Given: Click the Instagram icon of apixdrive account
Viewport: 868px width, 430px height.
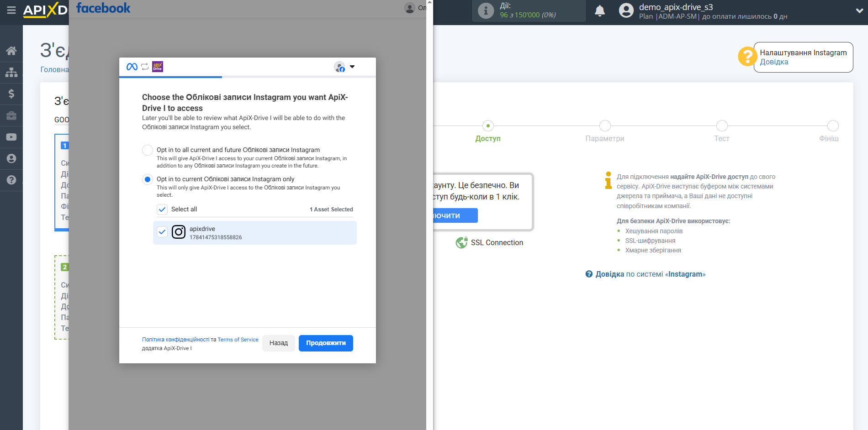Looking at the screenshot, I should 179,232.
